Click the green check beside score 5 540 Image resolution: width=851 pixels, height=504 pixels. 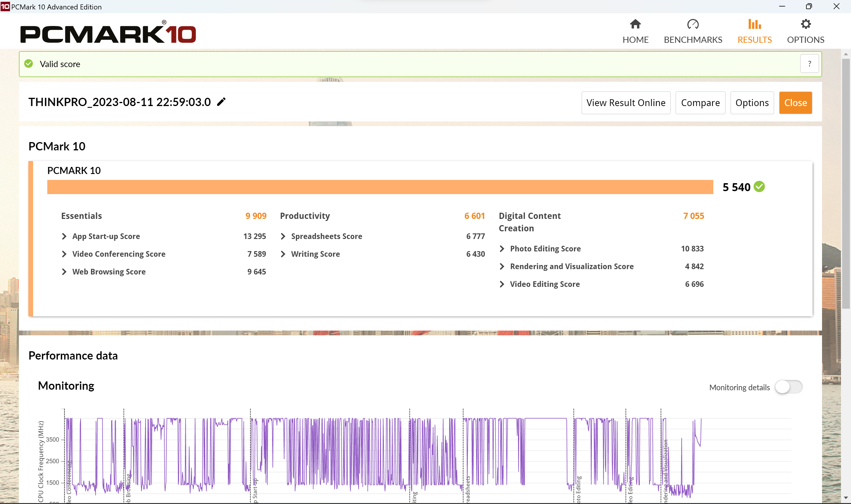click(759, 187)
